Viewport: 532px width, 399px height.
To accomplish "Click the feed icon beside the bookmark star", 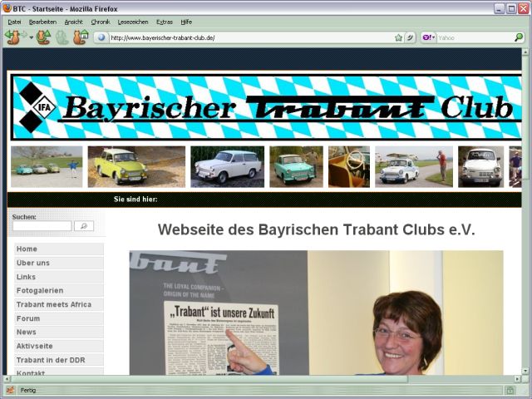I will [410, 37].
